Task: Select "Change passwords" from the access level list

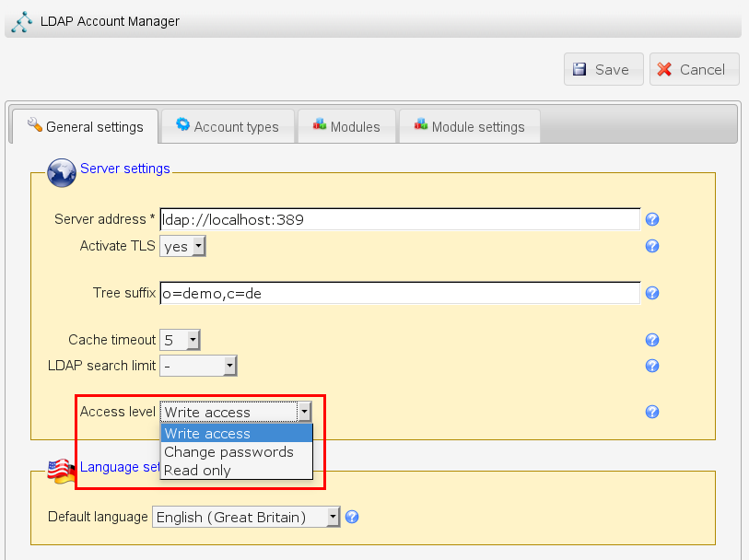Action: [228, 452]
